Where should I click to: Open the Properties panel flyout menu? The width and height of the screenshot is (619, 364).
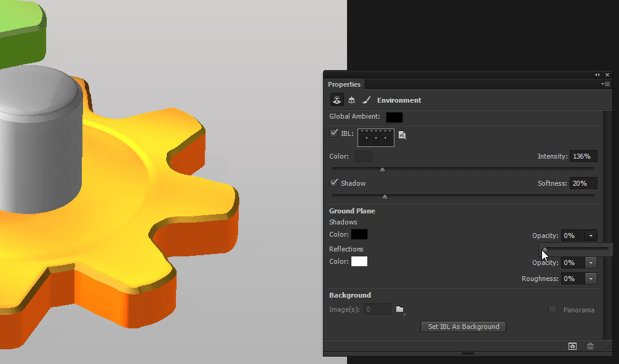tap(605, 84)
